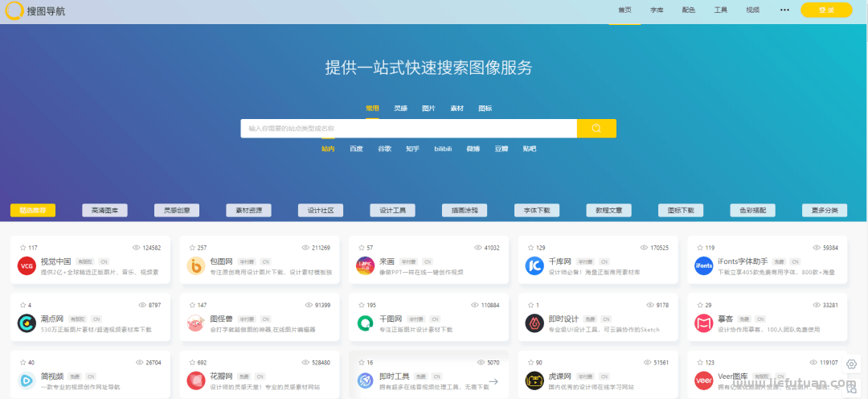
Task: Click the 摹客 logo icon
Action: [704, 323]
